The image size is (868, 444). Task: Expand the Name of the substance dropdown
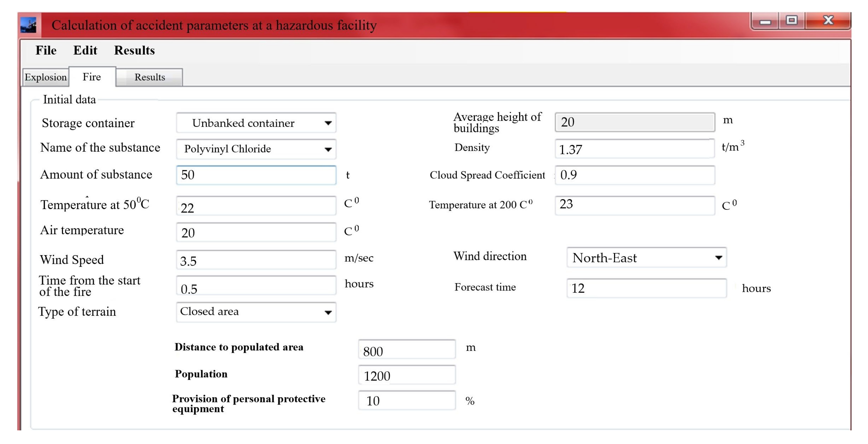coord(328,149)
